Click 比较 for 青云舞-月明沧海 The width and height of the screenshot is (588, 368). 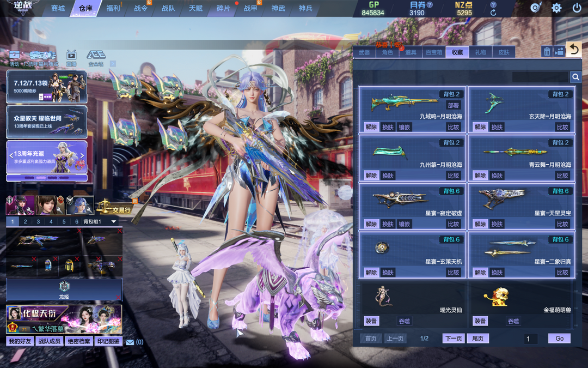(x=562, y=176)
